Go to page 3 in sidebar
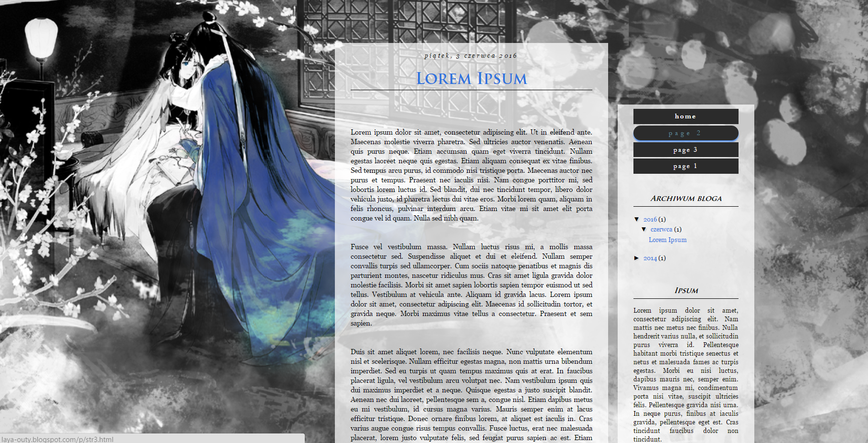 click(686, 150)
